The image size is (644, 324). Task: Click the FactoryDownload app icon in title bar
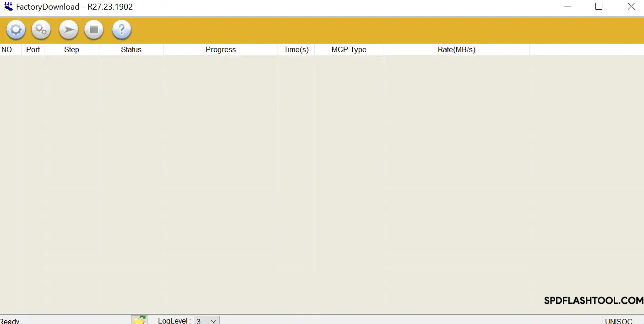pyautogui.click(x=8, y=7)
